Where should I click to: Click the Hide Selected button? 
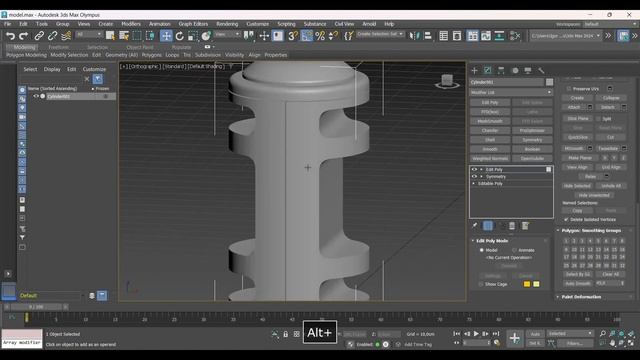(x=577, y=186)
